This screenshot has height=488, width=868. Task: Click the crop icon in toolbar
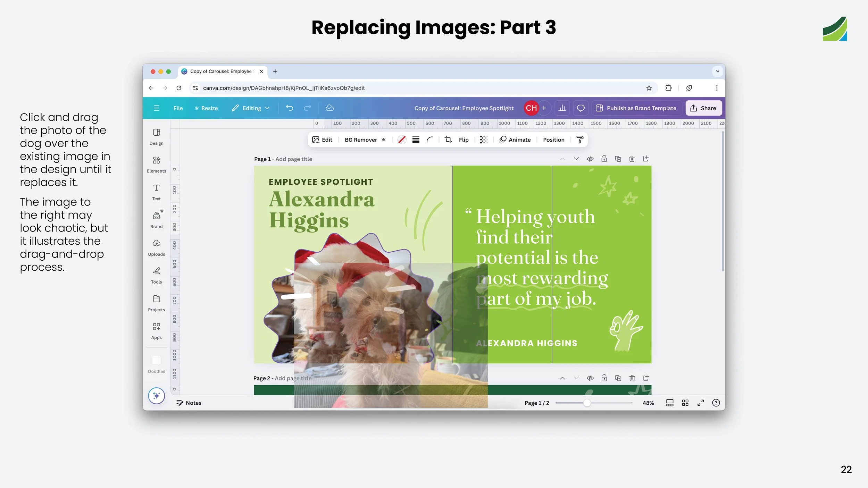click(x=448, y=140)
